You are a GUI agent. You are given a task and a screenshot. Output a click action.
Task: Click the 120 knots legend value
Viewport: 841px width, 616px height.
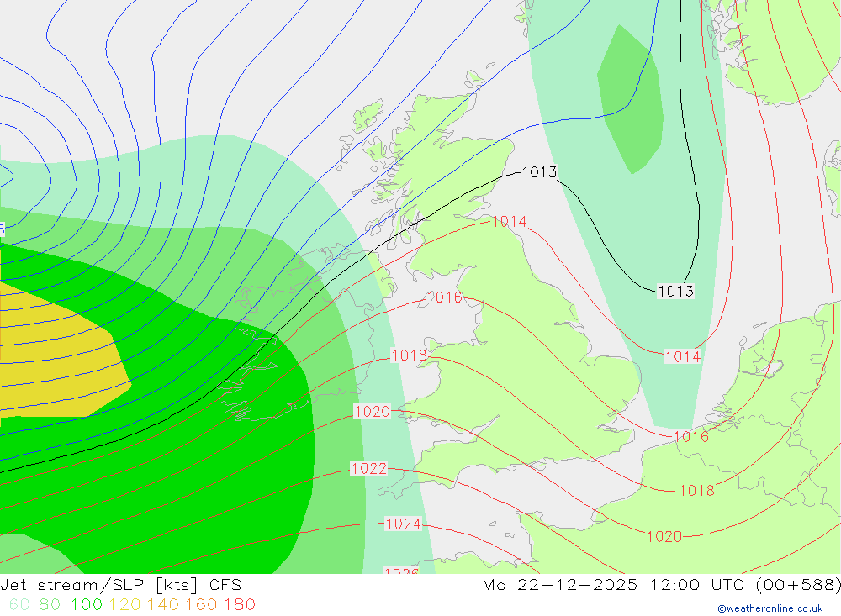point(125,605)
